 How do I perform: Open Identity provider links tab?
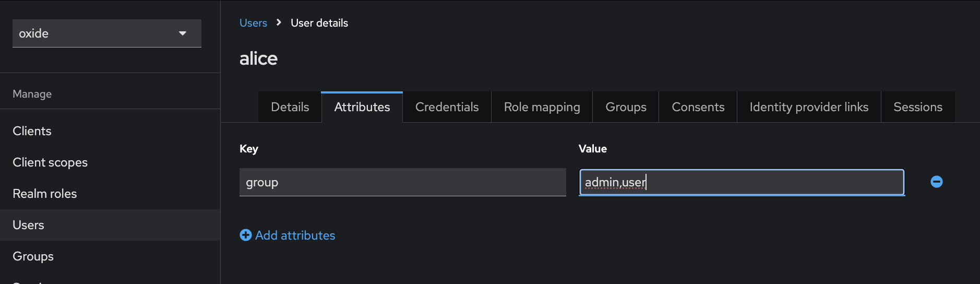coord(808,107)
